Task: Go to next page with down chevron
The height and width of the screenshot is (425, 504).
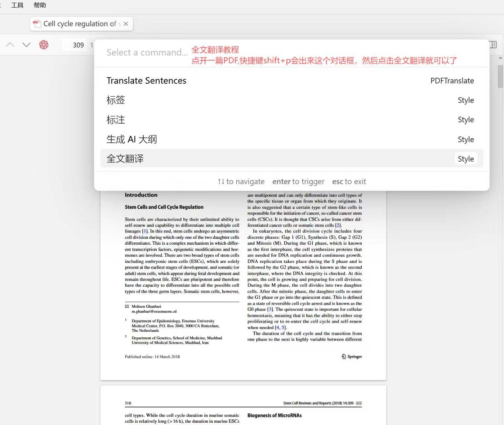Action: (x=27, y=45)
